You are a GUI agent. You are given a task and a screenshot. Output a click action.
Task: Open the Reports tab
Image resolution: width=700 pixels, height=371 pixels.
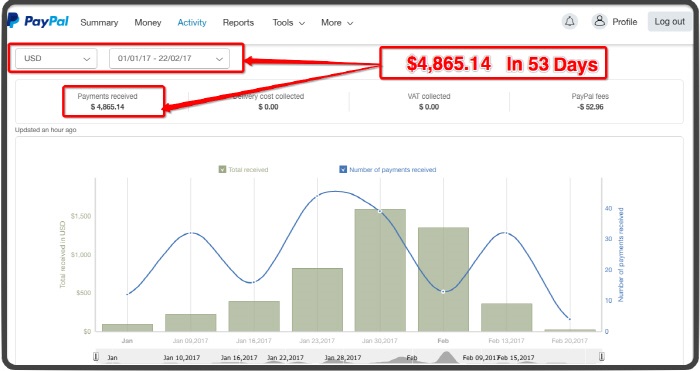pyautogui.click(x=238, y=22)
